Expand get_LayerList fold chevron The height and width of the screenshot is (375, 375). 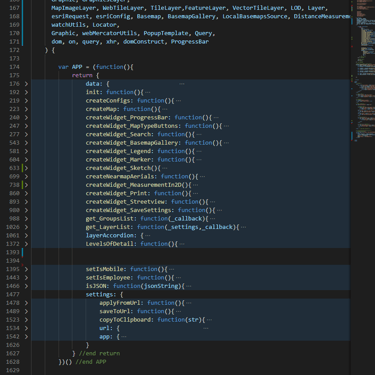pos(26,227)
